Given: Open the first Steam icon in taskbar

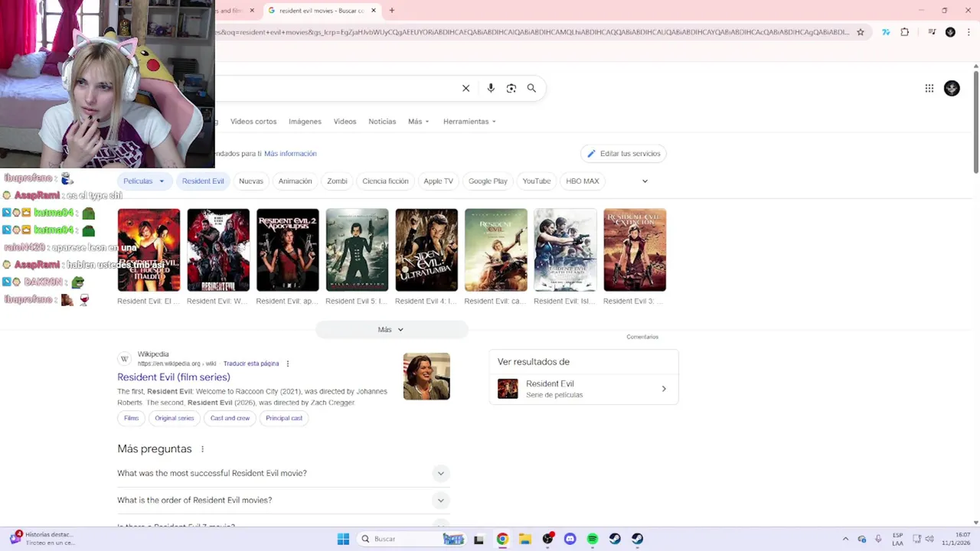Looking at the screenshot, I should pyautogui.click(x=615, y=539).
